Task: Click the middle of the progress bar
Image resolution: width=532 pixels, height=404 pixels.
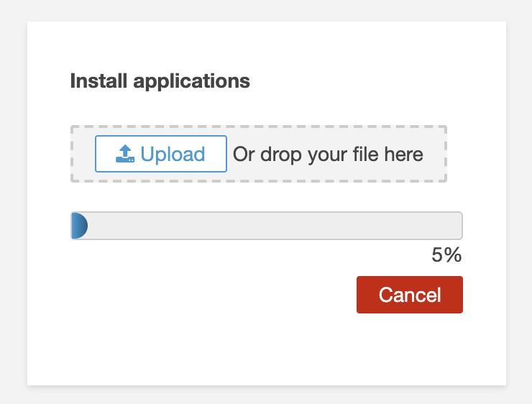Action: (x=267, y=226)
